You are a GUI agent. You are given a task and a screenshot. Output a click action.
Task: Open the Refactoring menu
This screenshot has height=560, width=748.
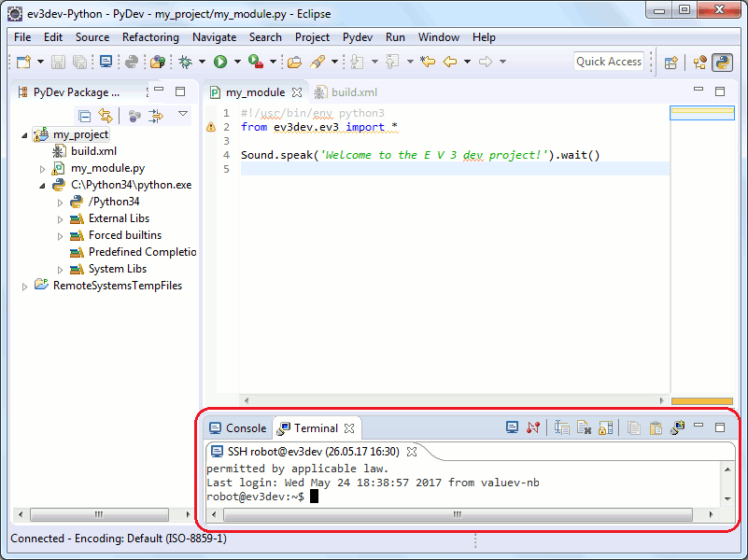pyautogui.click(x=150, y=37)
